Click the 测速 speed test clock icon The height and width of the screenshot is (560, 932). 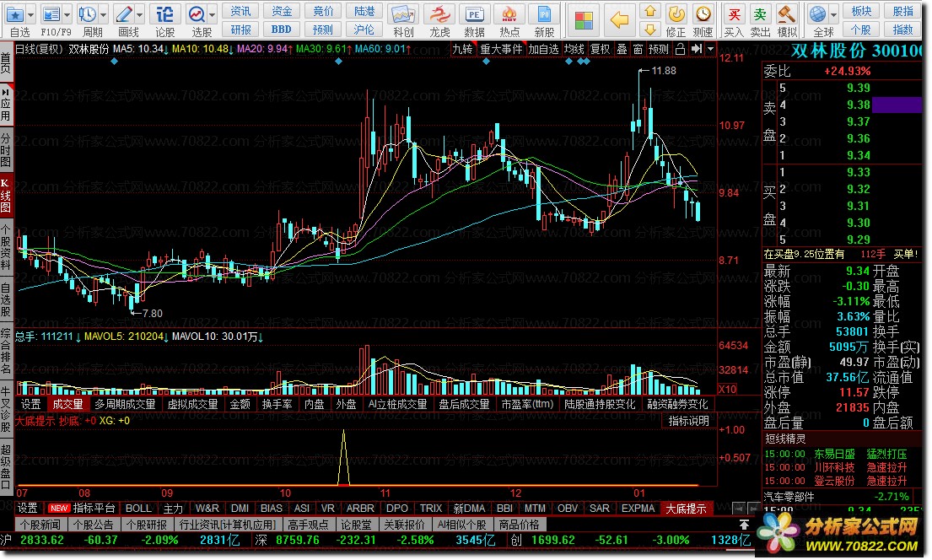(703, 14)
